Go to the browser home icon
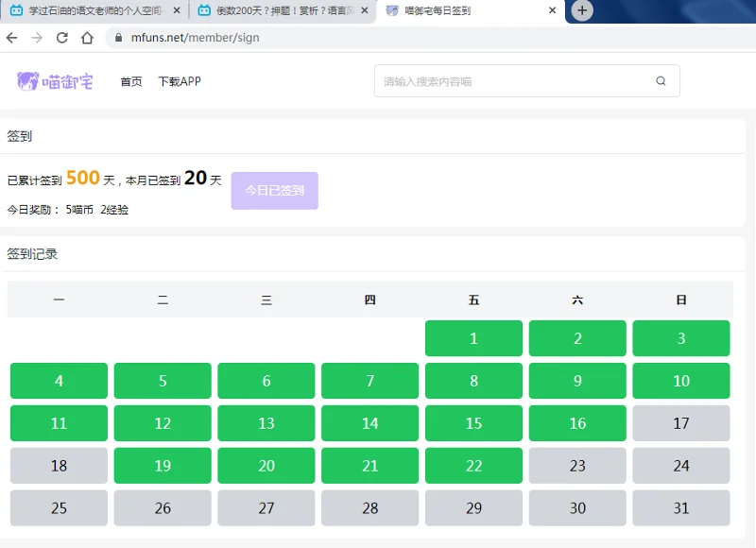The image size is (756, 548). coord(87,38)
